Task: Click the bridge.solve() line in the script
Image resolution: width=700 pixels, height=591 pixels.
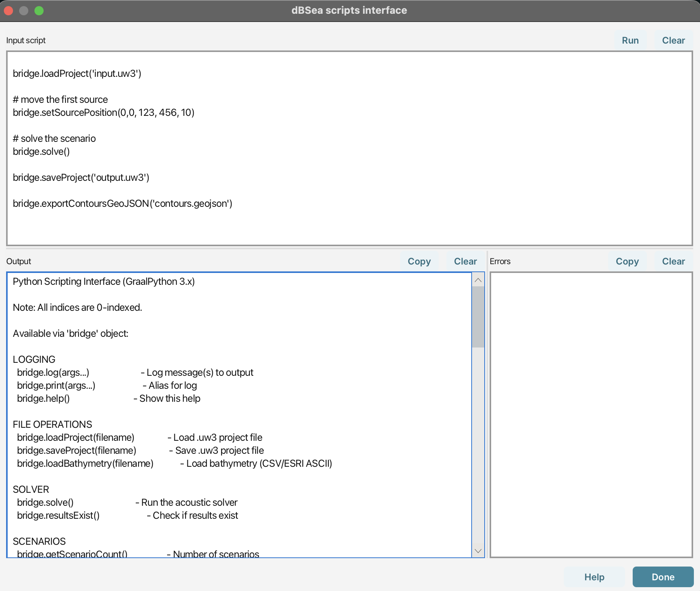Action: click(41, 151)
